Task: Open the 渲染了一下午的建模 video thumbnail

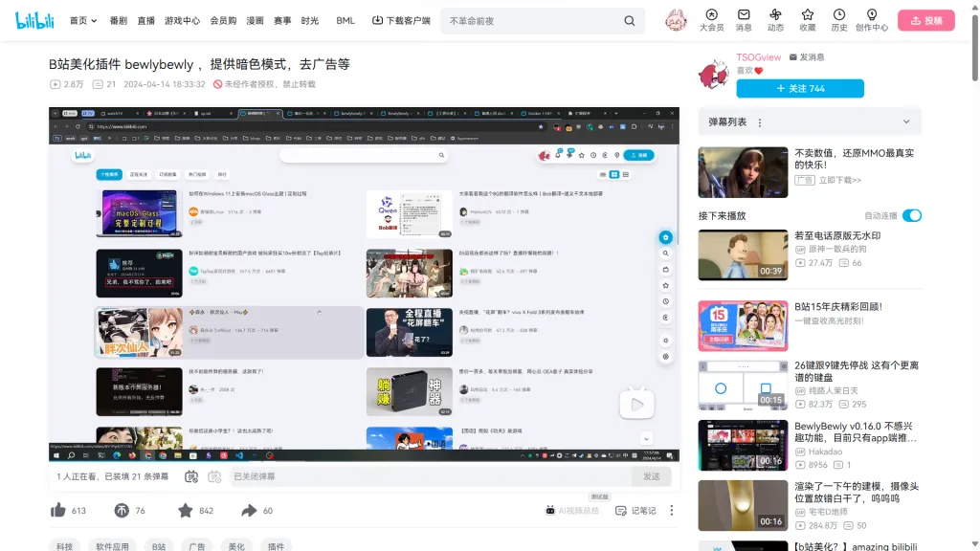Action: [x=743, y=505]
